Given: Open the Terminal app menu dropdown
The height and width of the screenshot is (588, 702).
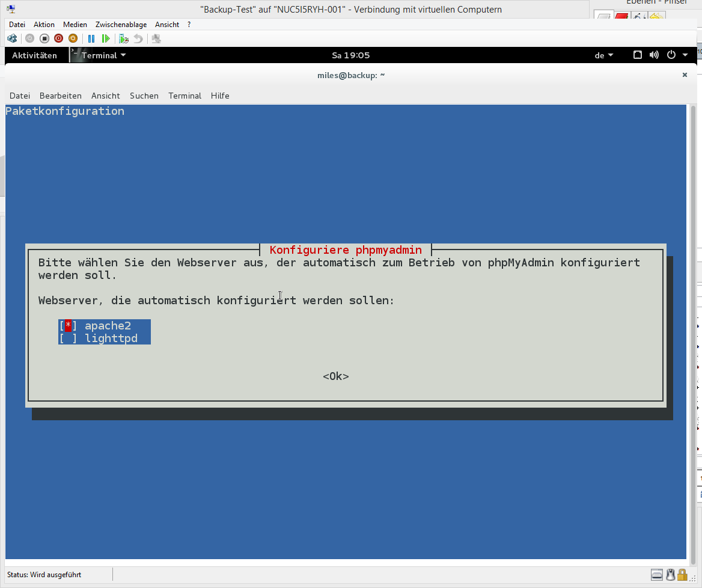Looking at the screenshot, I should coord(103,55).
